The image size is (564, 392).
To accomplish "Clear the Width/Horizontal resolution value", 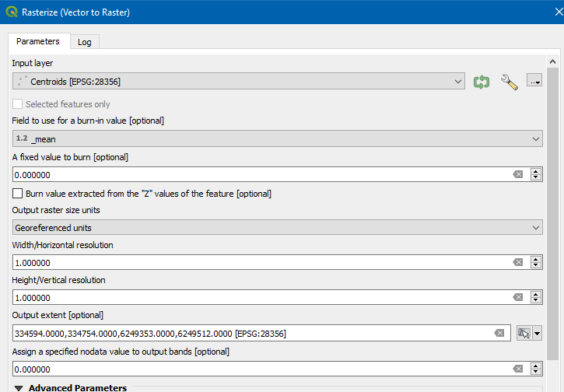I will 518,263.
